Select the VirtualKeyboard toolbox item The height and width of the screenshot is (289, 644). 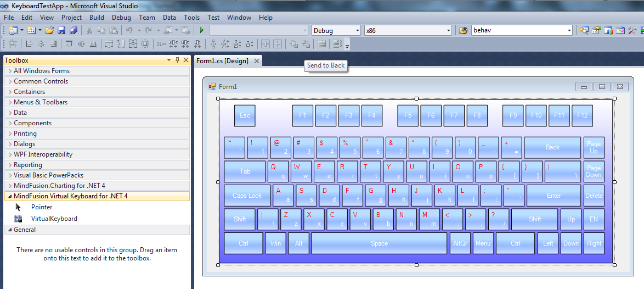click(54, 219)
